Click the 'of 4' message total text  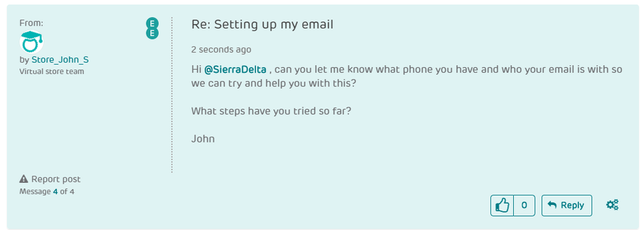tap(67, 191)
